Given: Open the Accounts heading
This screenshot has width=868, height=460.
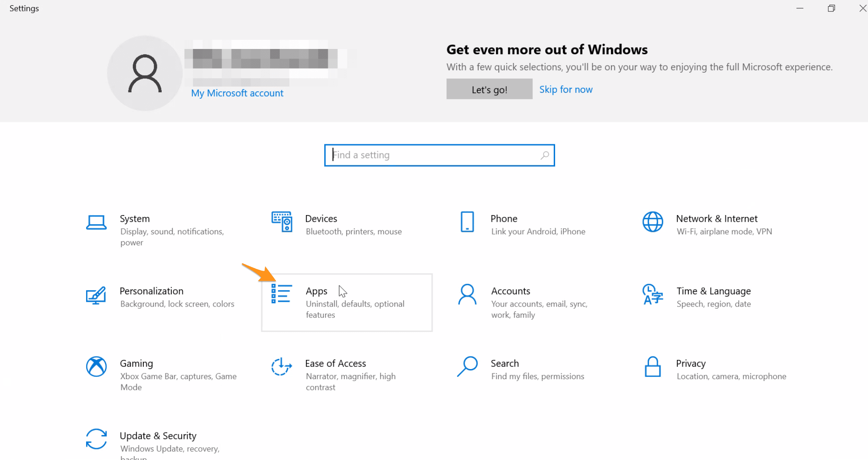Looking at the screenshot, I should [x=510, y=291].
